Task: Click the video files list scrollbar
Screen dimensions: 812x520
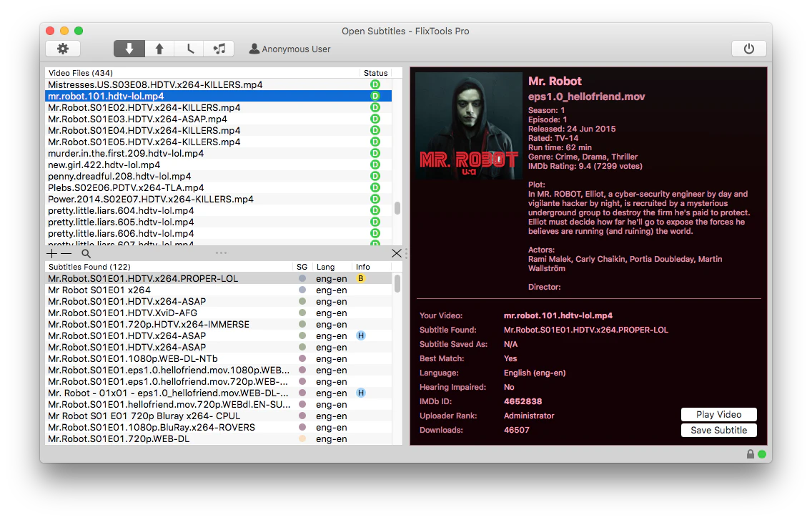Action: [397, 207]
